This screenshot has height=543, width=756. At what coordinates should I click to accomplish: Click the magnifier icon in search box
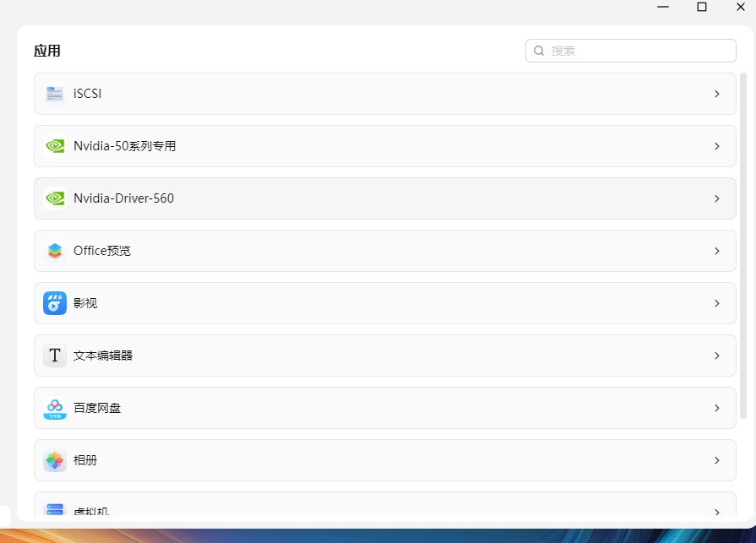click(539, 51)
